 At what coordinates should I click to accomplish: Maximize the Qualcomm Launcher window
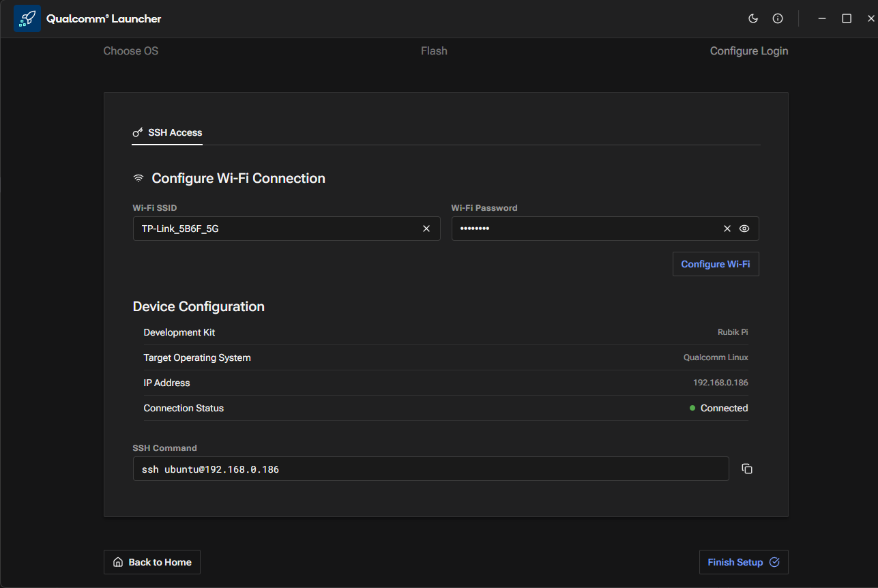[x=847, y=18]
